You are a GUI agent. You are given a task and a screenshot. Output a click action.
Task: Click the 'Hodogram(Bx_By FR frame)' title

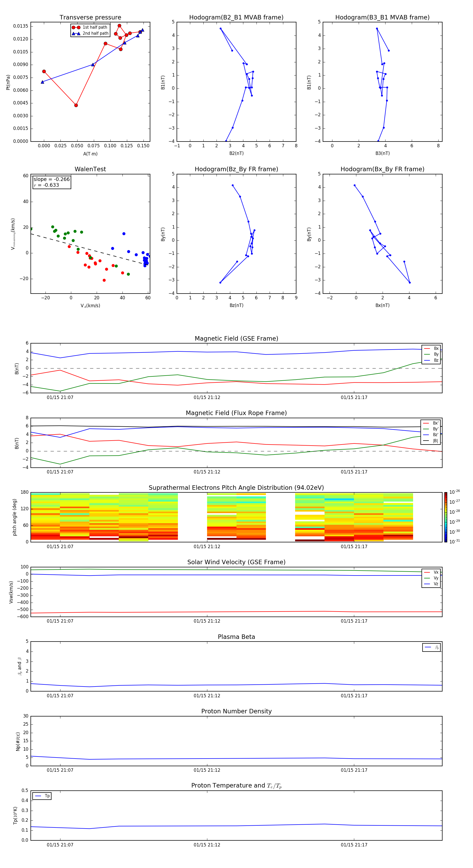point(382,169)
